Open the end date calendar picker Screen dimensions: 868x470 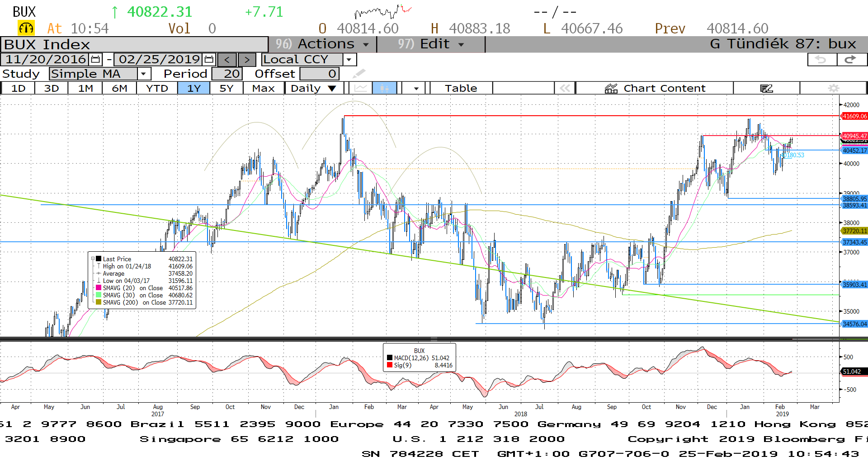(x=209, y=60)
